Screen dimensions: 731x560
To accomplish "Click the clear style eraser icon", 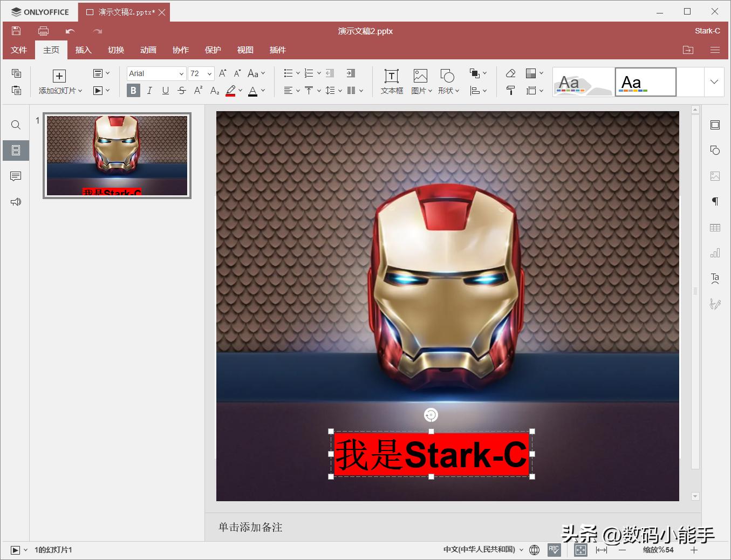I will pyautogui.click(x=510, y=73).
